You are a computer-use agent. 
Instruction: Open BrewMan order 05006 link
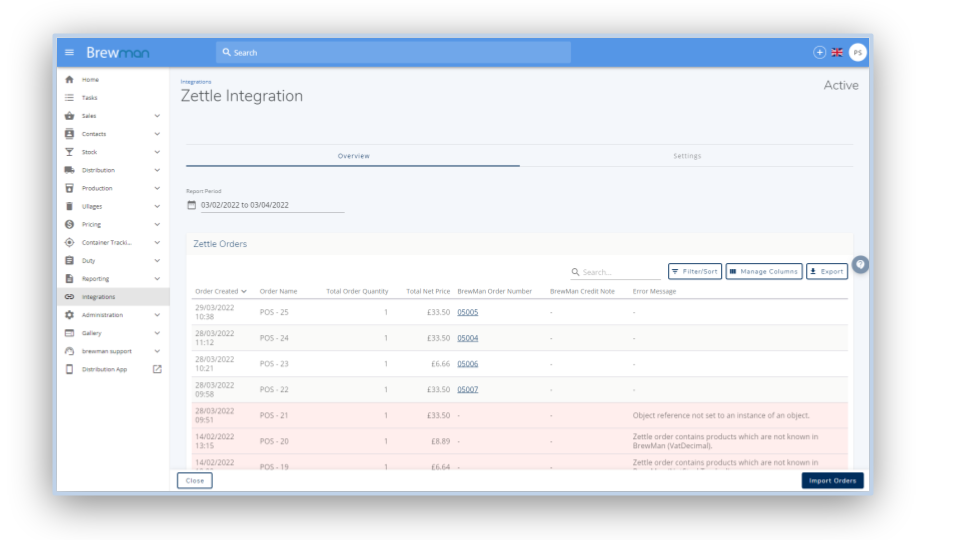point(468,364)
